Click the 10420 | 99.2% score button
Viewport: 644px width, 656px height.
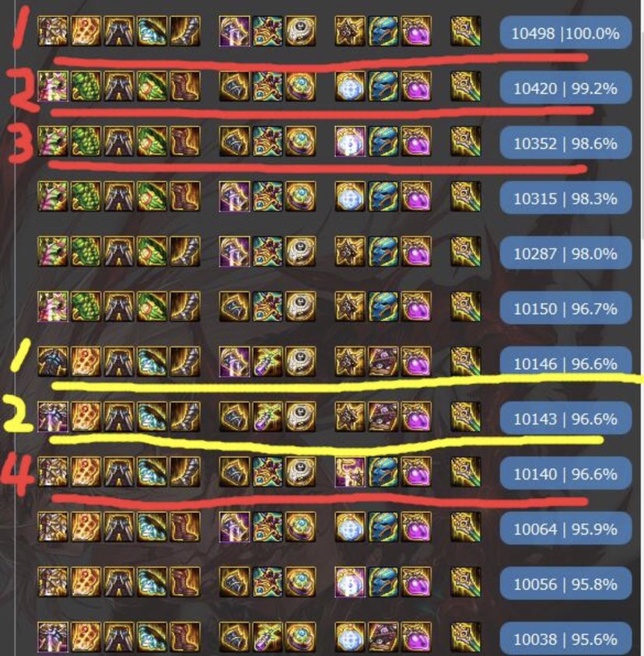(565, 88)
